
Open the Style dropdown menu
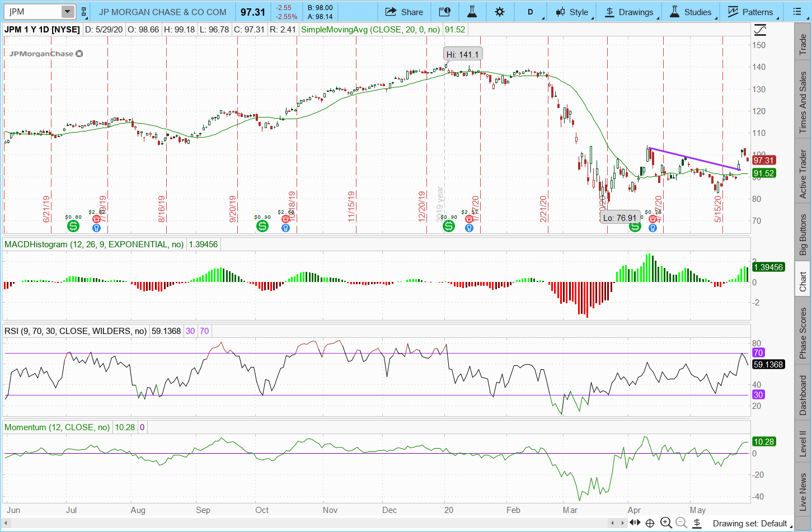click(572, 12)
